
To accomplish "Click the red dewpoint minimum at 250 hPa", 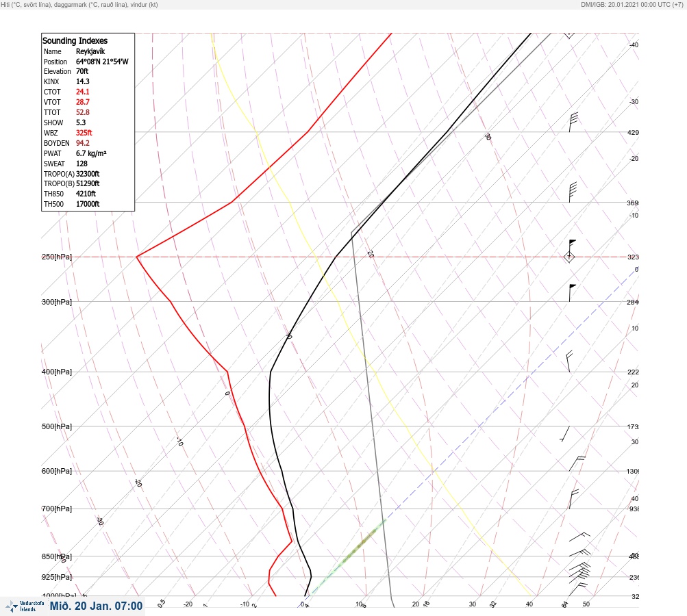I will point(137,257).
